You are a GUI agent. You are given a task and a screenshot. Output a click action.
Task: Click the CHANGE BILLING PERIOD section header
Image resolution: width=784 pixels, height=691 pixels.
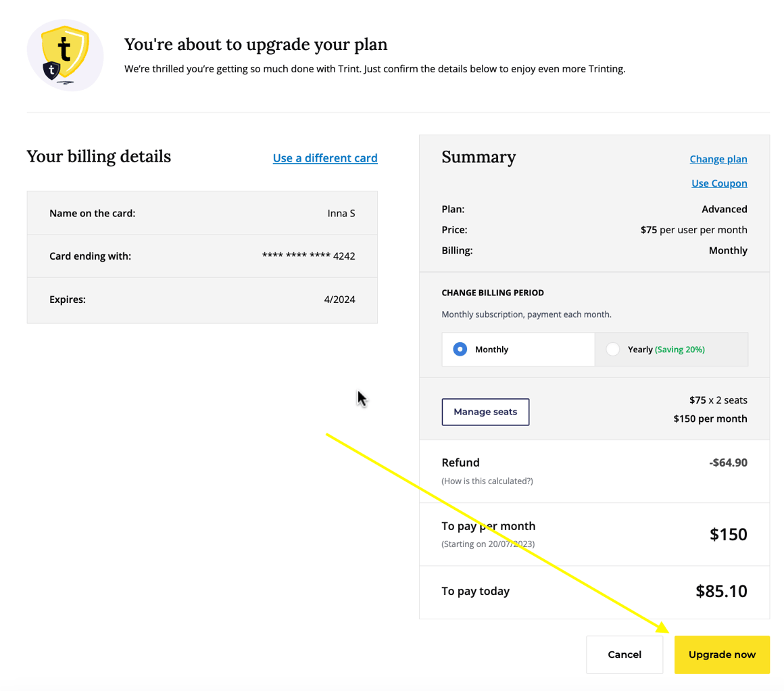(493, 292)
